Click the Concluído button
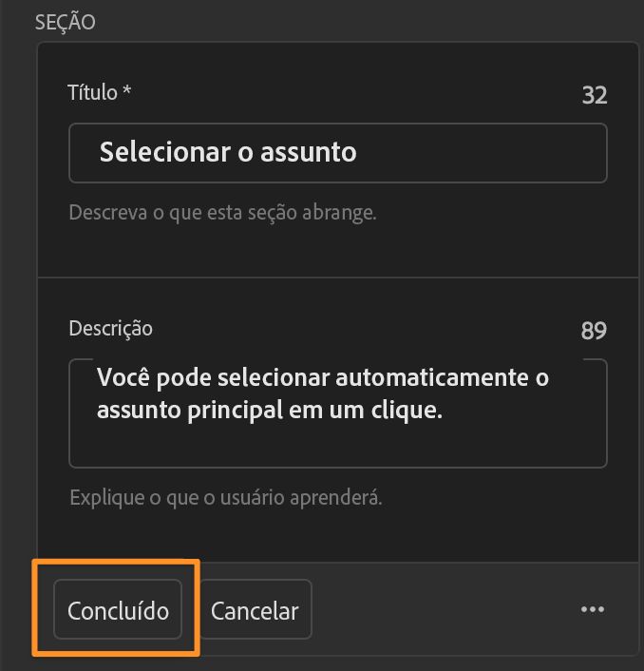 coord(117,609)
